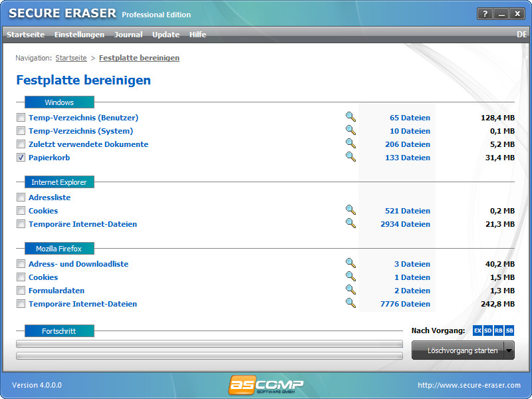Click the 133 Dateien link
The width and height of the screenshot is (532, 399).
point(408,158)
